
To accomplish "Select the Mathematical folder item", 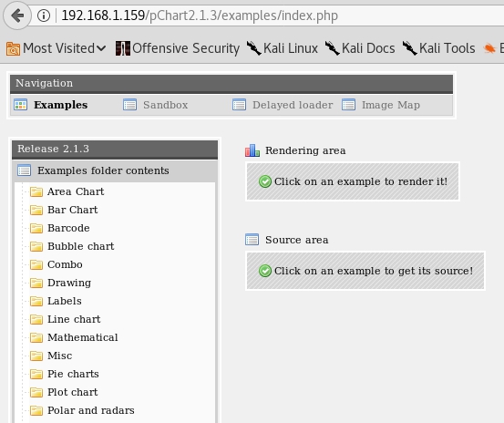I will tap(83, 337).
